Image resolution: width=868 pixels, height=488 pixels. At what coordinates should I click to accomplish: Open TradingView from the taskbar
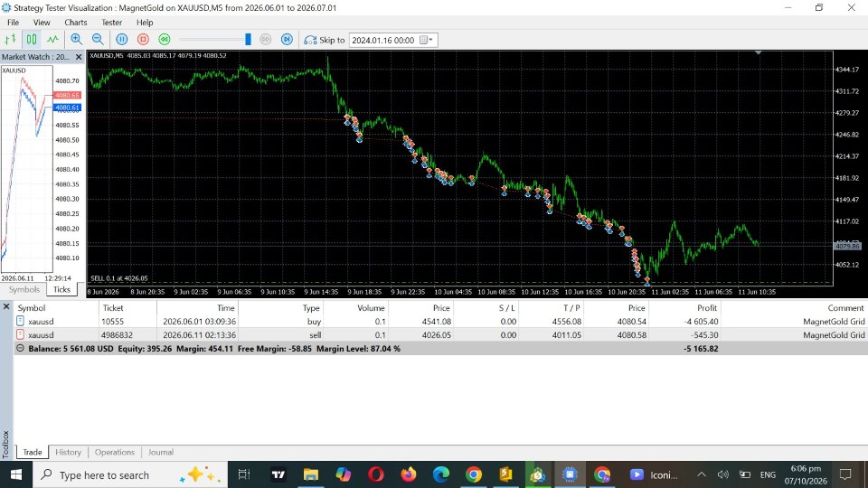278,474
